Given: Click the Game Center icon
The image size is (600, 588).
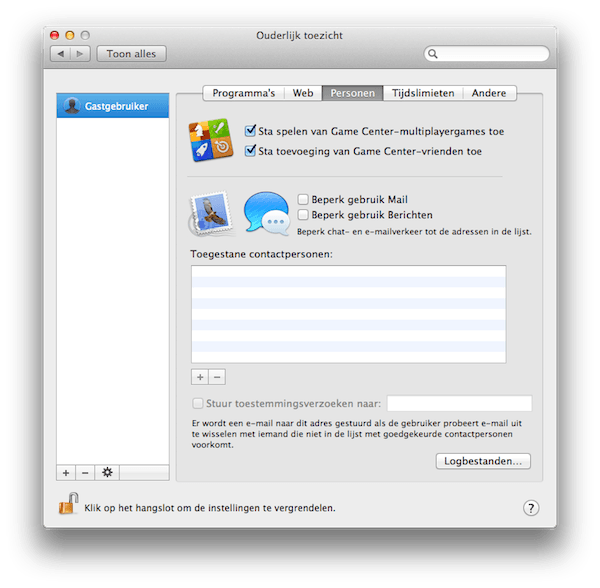Looking at the screenshot, I should point(211,140).
